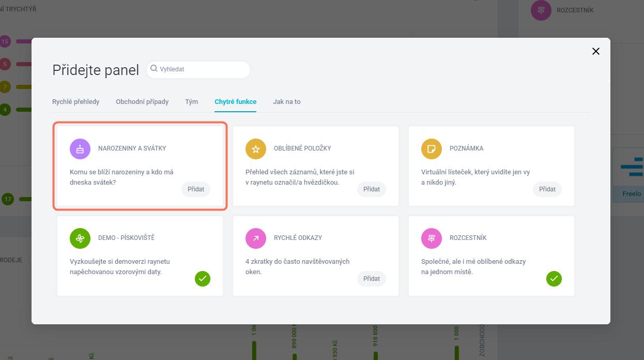The image size is (644, 360).
Task: Click green badge 17 in background dashboard
Action: coord(7,199)
